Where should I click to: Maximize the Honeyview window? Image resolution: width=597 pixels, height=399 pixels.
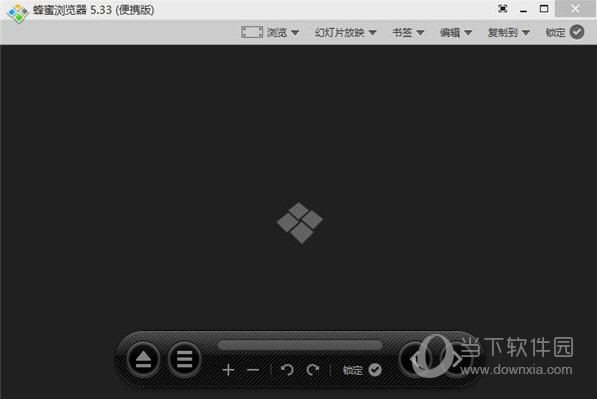[544, 9]
